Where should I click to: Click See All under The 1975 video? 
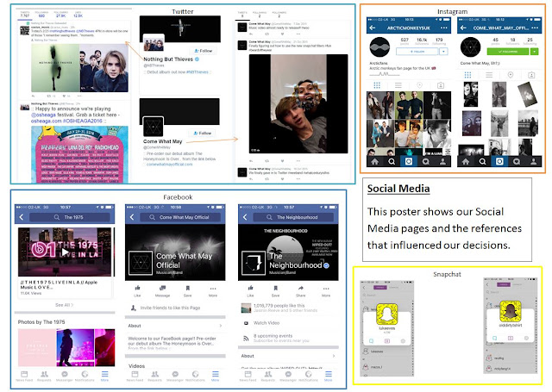tap(64, 305)
